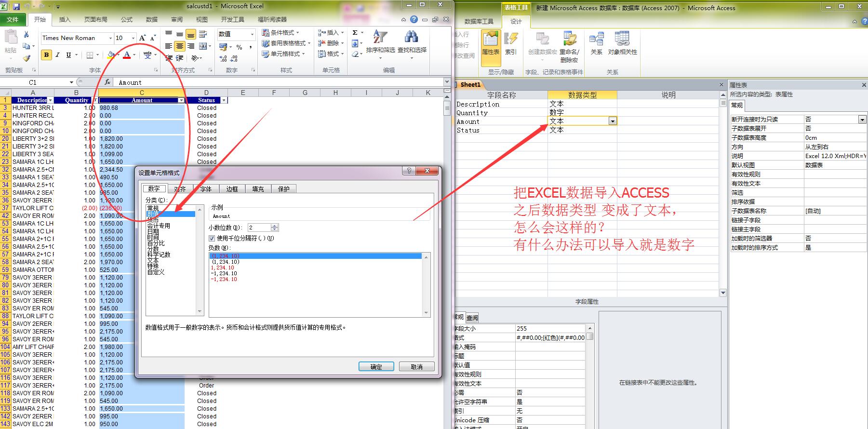The width and height of the screenshot is (868, 429).
Task: Toggle Italic formatting in Excel
Action: click(57, 55)
